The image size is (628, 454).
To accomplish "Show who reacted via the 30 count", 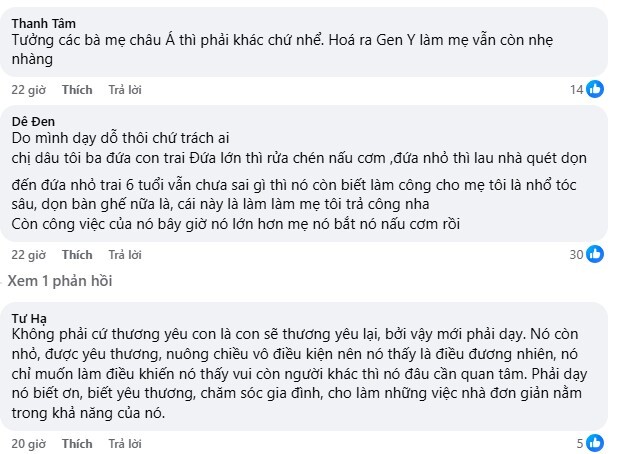I will click(575, 254).
